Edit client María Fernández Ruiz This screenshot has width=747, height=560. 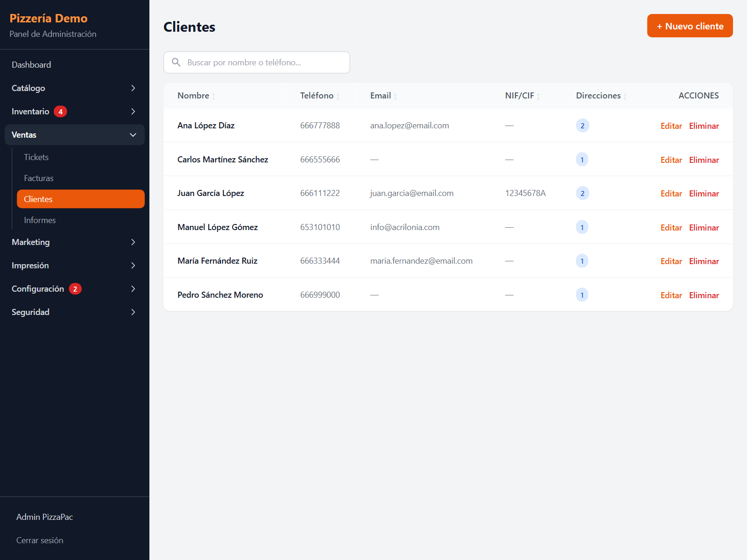(671, 261)
